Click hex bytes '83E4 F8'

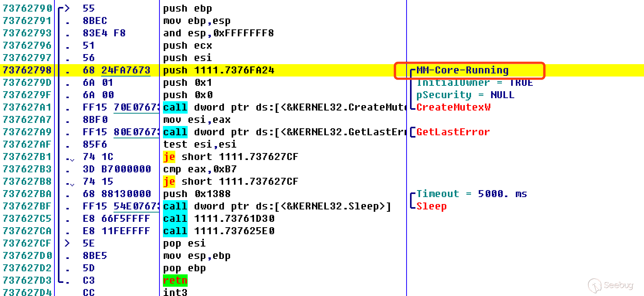coord(104,33)
